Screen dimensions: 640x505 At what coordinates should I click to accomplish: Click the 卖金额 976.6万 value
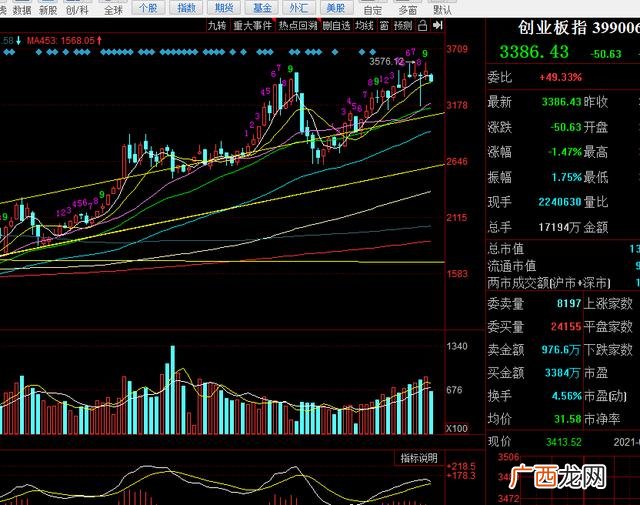tap(561, 350)
